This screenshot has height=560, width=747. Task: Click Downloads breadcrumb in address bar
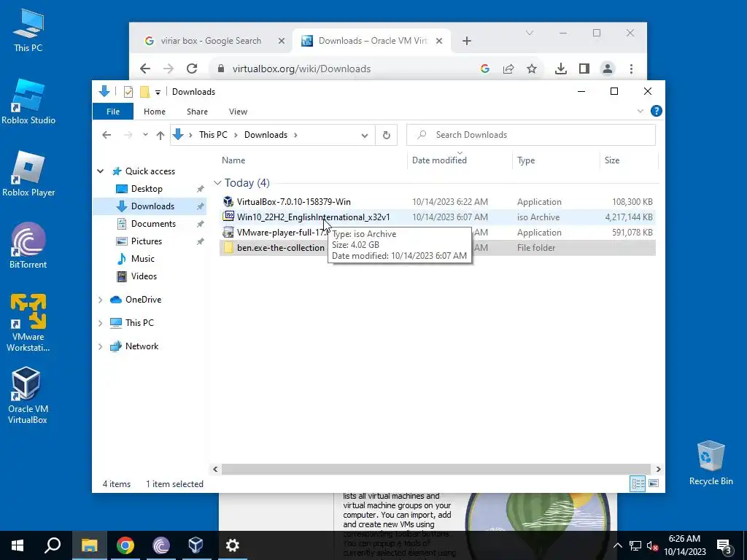tap(266, 135)
